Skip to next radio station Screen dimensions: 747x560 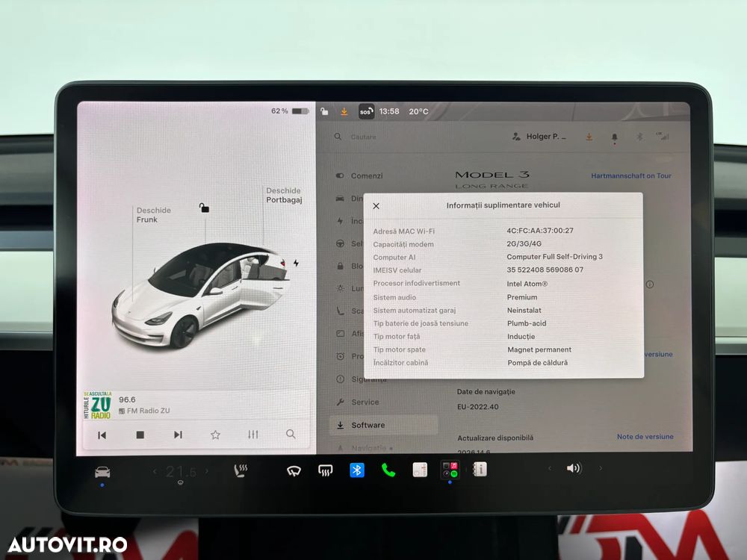(x=179, y=435)
